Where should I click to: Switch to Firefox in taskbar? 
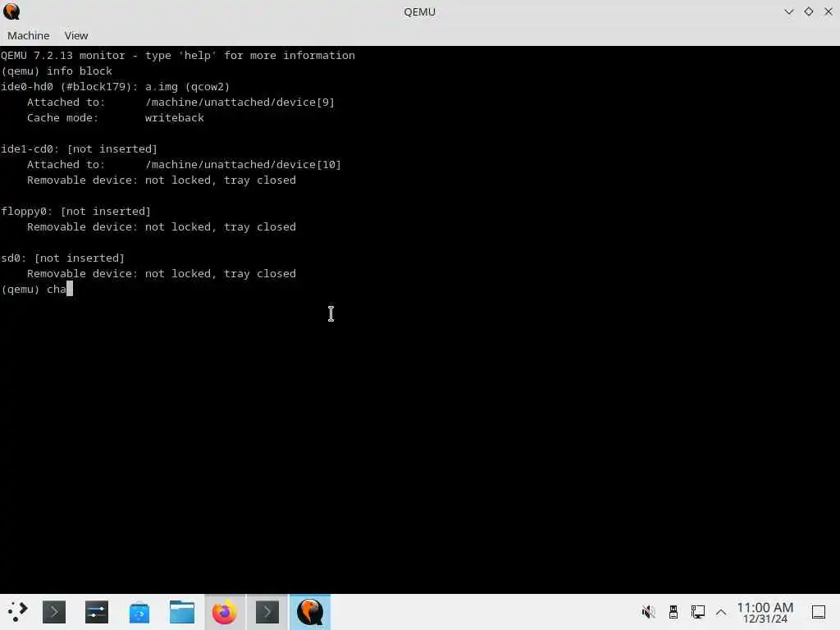[225, 612]
